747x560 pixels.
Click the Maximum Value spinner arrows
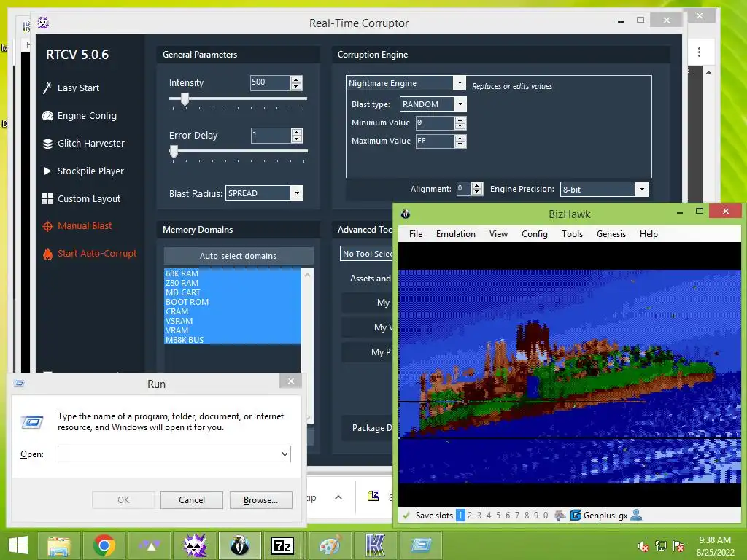tap(460, 141)
